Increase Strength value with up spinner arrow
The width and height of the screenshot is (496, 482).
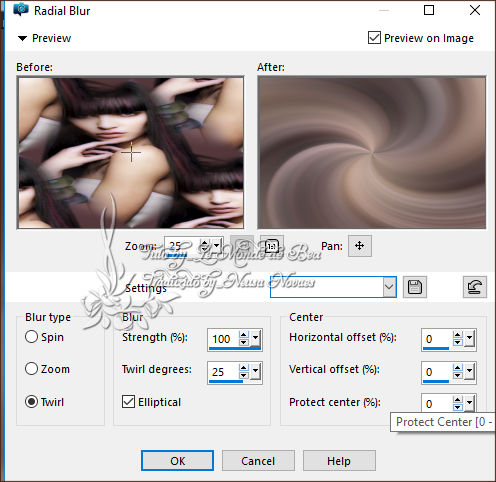coord(244,335)
